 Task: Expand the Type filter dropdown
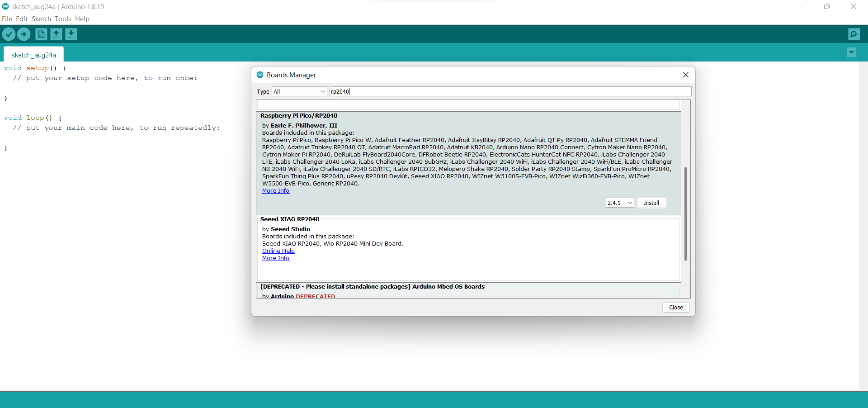tap(299, 91)
